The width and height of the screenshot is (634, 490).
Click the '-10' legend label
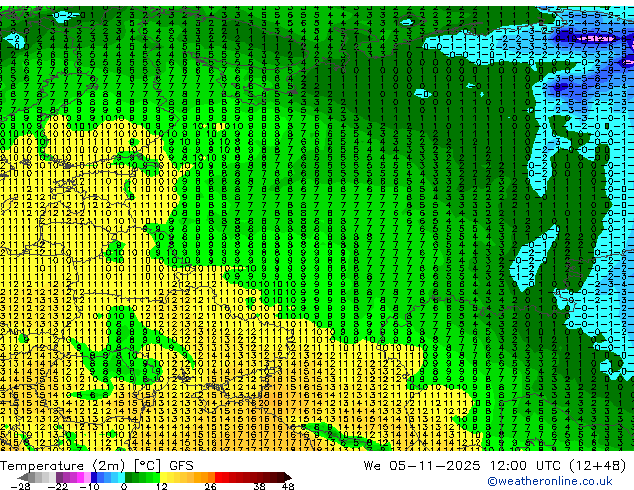coord(89,486)
